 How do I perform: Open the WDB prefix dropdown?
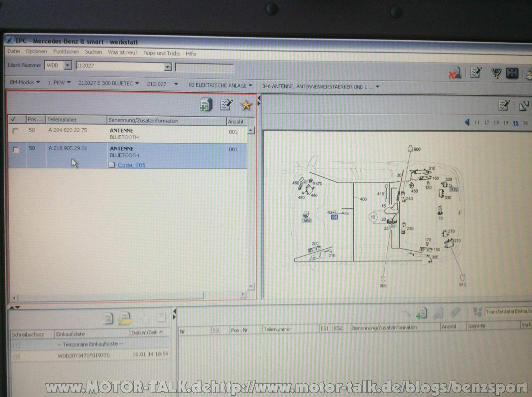click(x=67, y=65)
